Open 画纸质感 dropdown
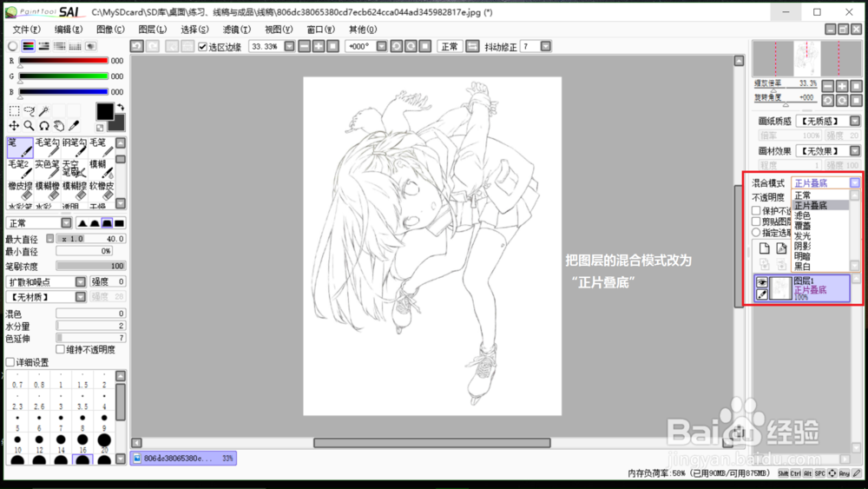The width and height of the screenshot is (868, 489). [x=855, y=121]
